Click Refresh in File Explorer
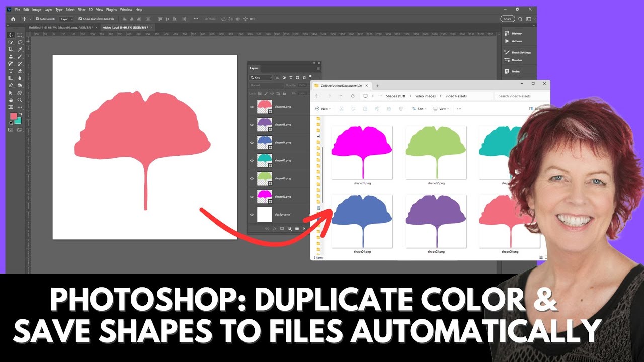The image size is (644, 362). 353,96
